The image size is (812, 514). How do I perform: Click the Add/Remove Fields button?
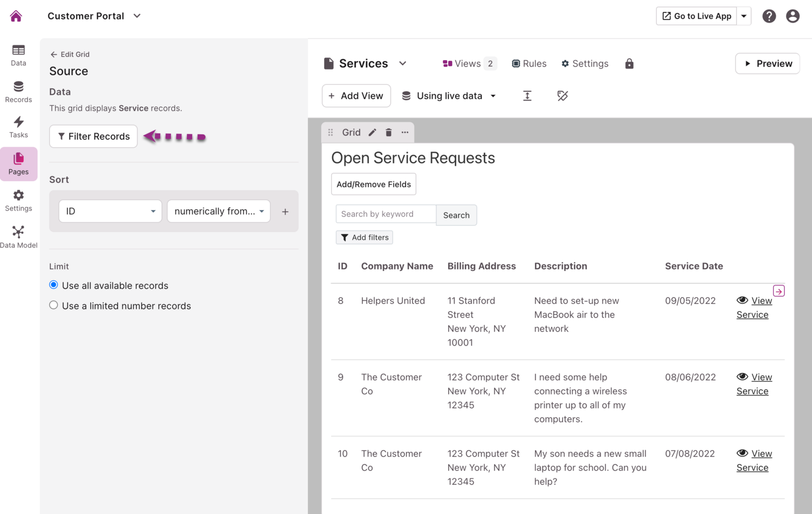tap(374, 184)
